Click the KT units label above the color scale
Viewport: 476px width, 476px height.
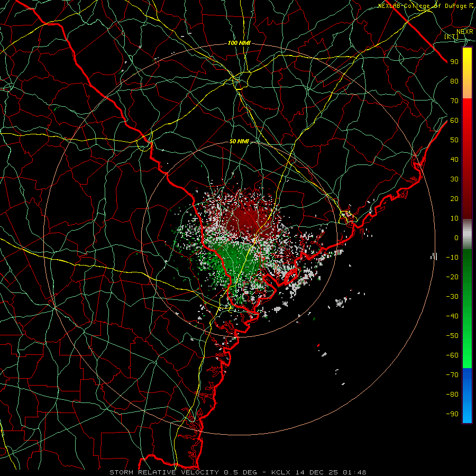[452, 36]
